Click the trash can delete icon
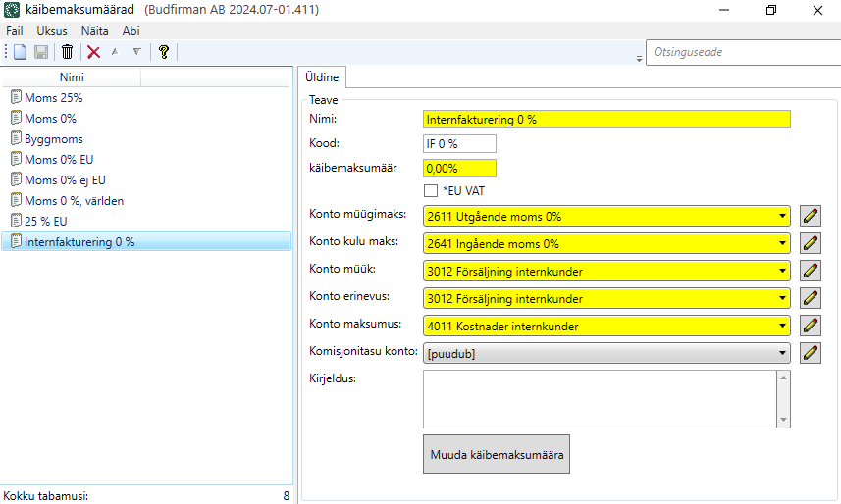 [67, 52]
